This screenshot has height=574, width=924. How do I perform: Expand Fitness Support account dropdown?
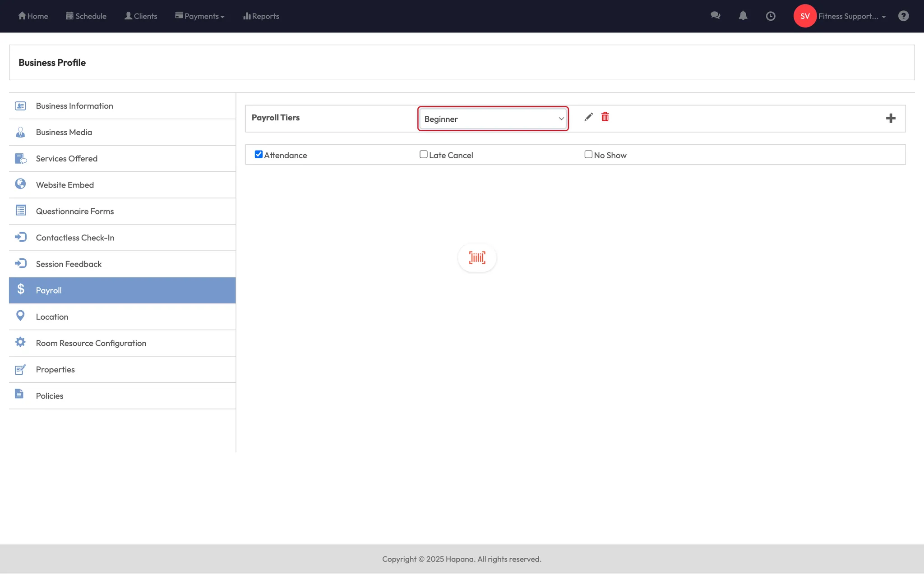[852, 16]
